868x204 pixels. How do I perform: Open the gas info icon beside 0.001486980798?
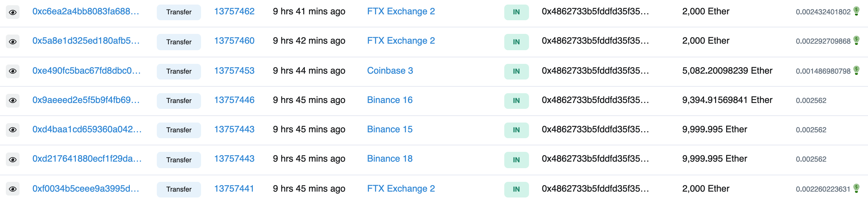click(856, 70)
